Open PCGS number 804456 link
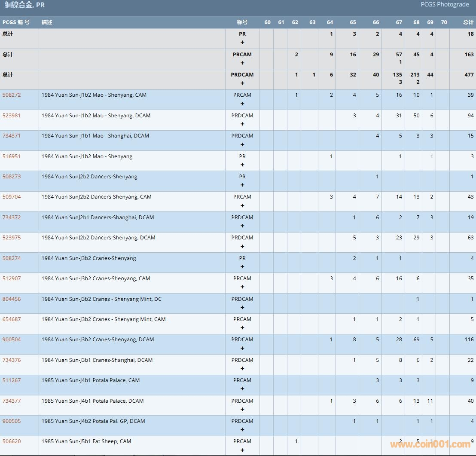Screen dimensions: 476x456 coord(12,299)
